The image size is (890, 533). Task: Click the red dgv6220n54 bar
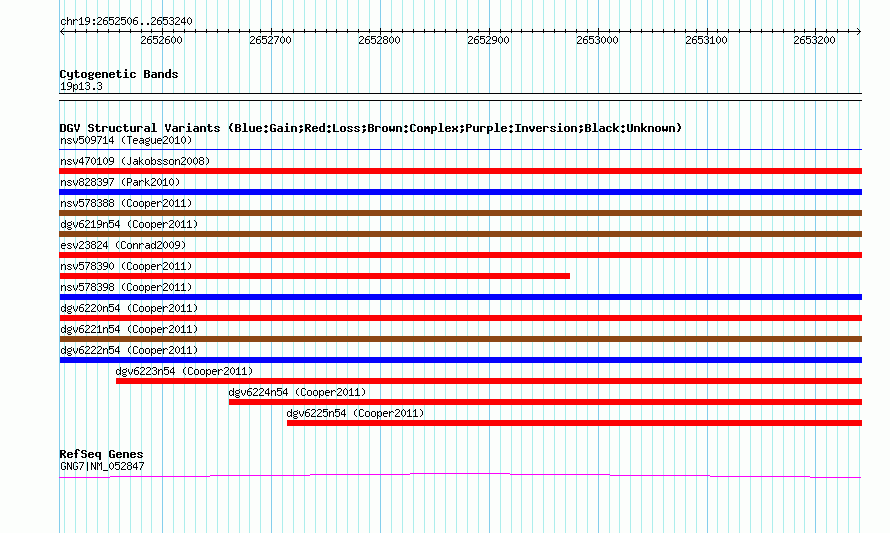coord(460,318)
